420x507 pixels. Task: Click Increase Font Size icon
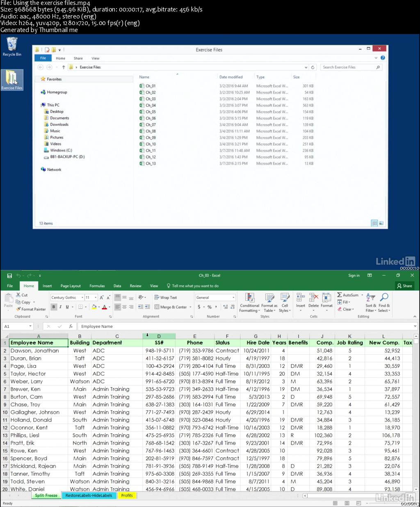coord(102,298)
